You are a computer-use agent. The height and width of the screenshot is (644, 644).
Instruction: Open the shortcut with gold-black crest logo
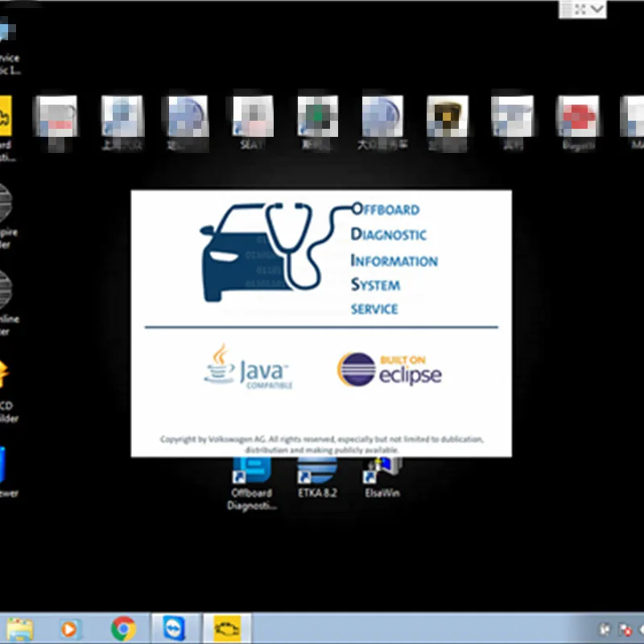coord(448,122)
